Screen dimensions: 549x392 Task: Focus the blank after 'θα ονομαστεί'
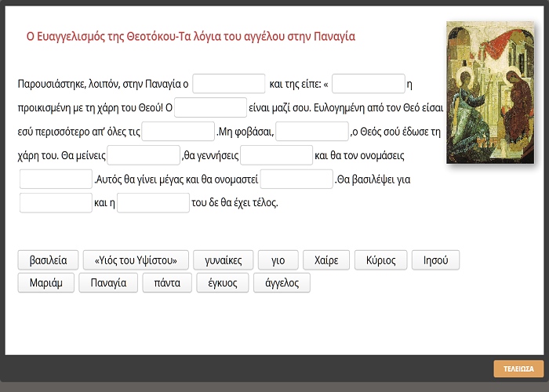pos(296,179)
